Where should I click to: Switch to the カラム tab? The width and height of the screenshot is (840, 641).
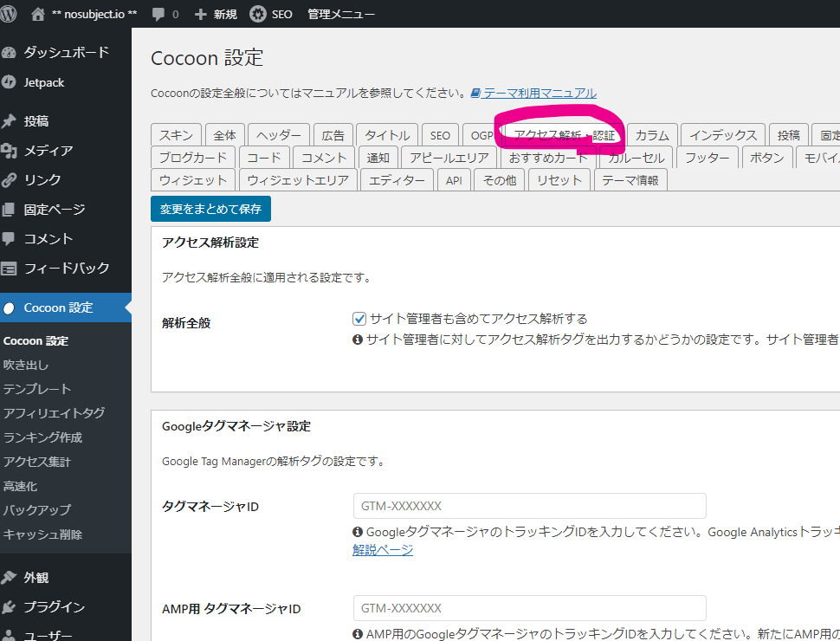click(x=652, y=134)
